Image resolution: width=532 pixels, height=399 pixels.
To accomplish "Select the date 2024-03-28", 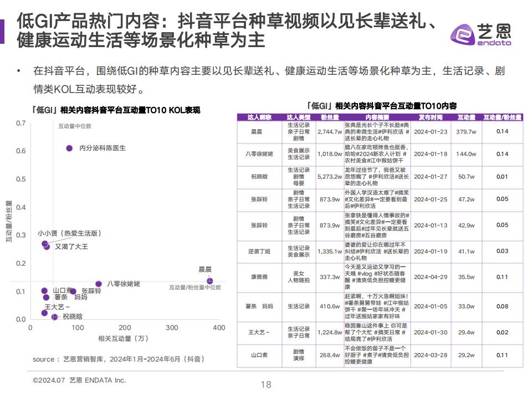I will tap(431, 355).
